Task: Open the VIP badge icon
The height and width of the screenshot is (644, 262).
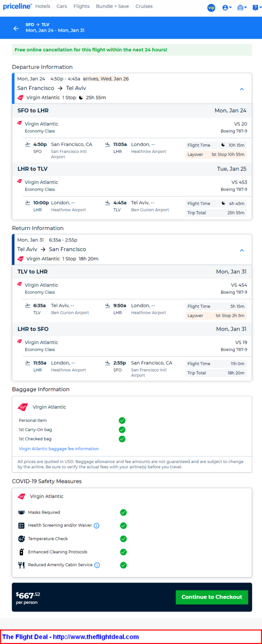Action: [212, 8]
